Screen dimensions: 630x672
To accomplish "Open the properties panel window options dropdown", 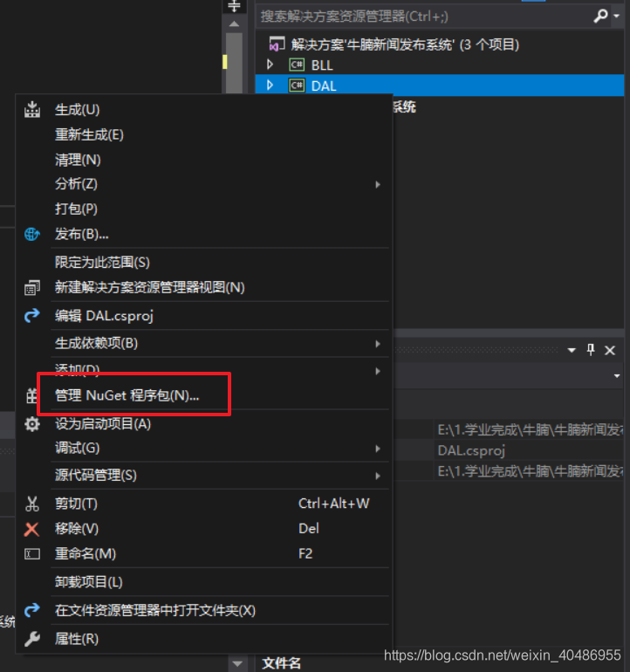I will (x=572, y=350).
